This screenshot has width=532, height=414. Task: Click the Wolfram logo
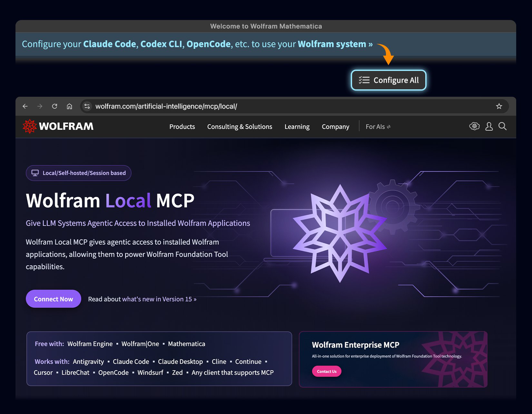tap(58, 126)
